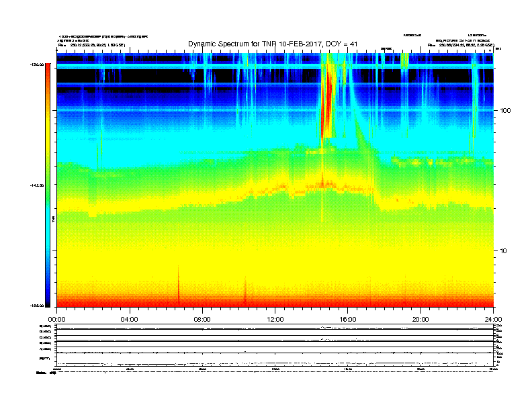The image size is (532, 411).
Task: Click the vertical intensity color bar
Action: (x=48, y=185)
